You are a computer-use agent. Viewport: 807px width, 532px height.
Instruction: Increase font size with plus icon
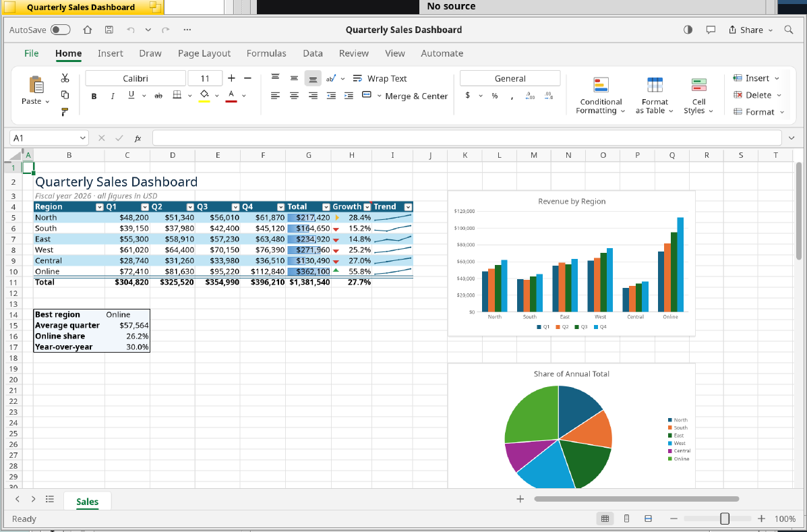(x=232, y=78)
